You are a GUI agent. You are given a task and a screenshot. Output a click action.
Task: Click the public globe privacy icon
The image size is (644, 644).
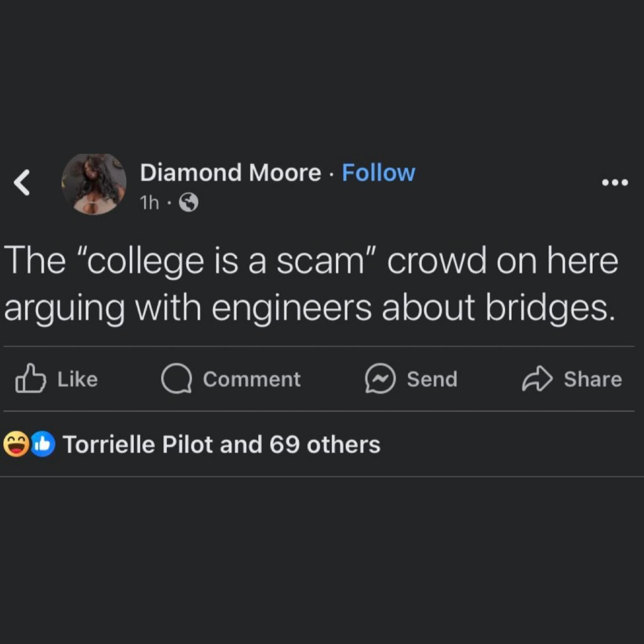tap(189, 202)
